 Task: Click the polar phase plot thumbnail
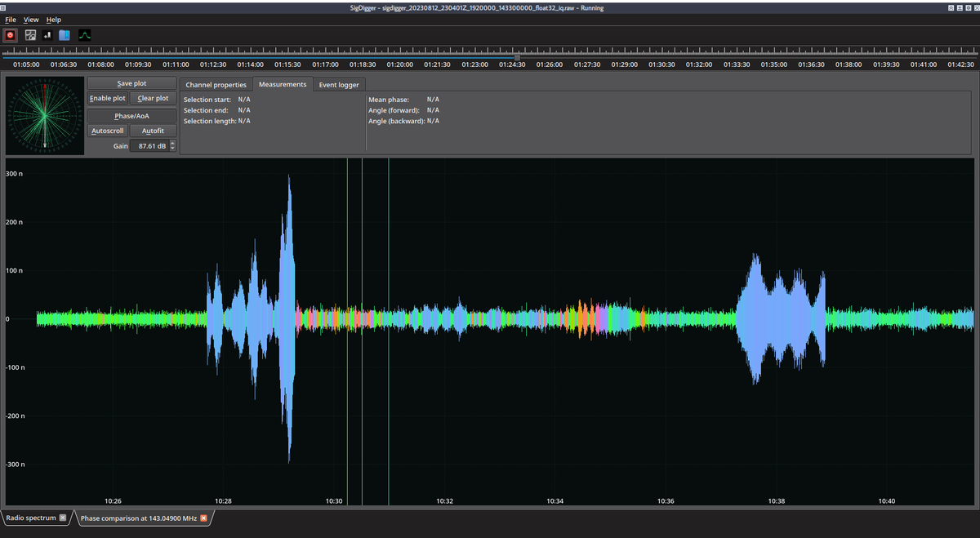45,115
